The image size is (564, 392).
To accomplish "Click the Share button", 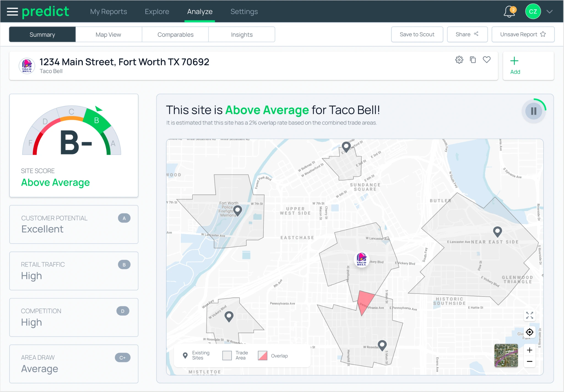I will (x=467, y=34).
